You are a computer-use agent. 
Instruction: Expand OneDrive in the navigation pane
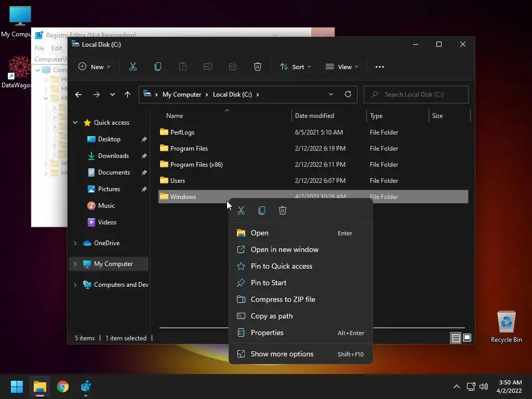75,243
